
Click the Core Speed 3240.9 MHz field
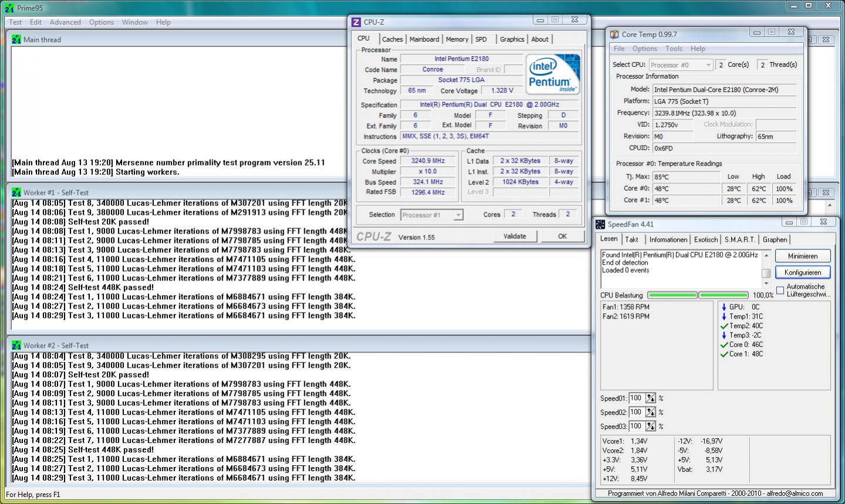427,161
